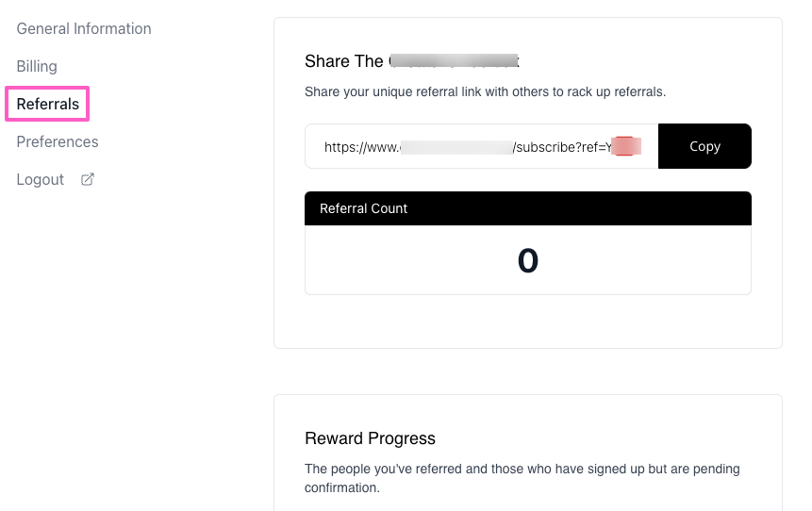
Task: Click the "https://www." start of the link
Action: (361, 147)
